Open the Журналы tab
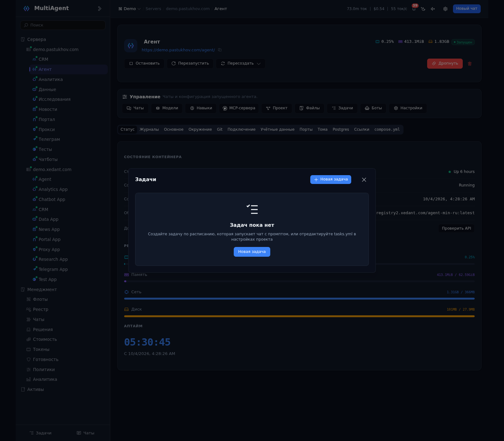 [x=149, y=129]
